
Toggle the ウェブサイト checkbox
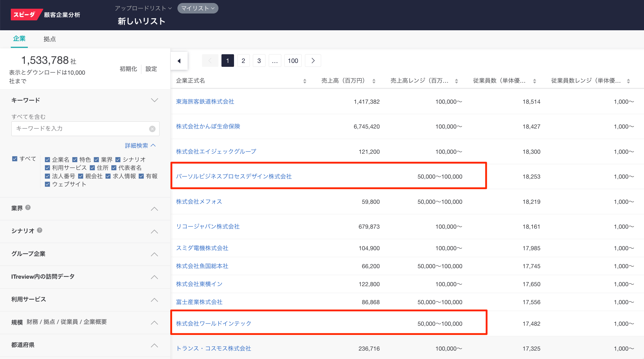pos(47,184)
